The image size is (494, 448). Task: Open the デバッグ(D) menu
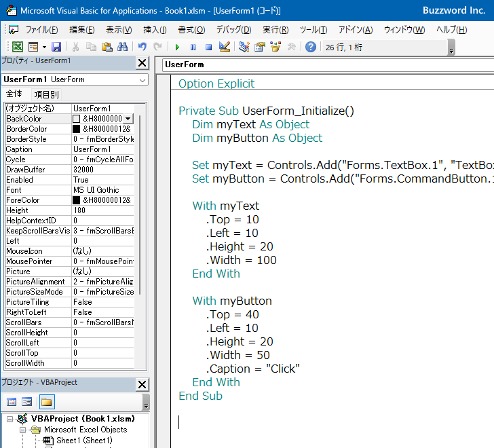pyautogui.click(x=233, y=30)
